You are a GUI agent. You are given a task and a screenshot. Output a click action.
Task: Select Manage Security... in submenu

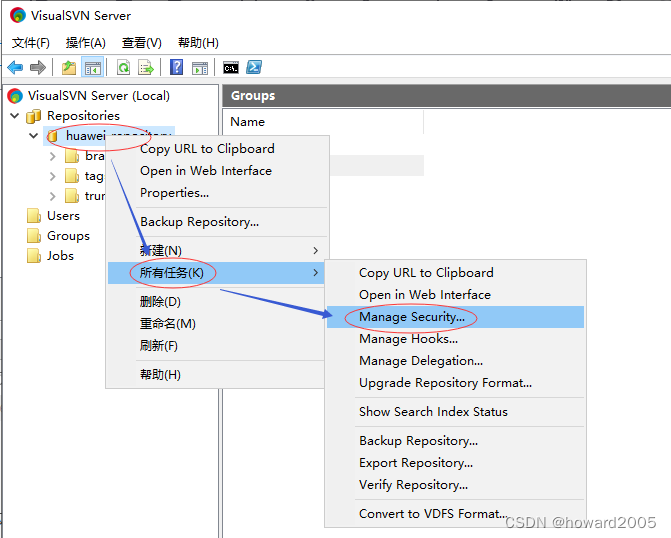point(455,317)
